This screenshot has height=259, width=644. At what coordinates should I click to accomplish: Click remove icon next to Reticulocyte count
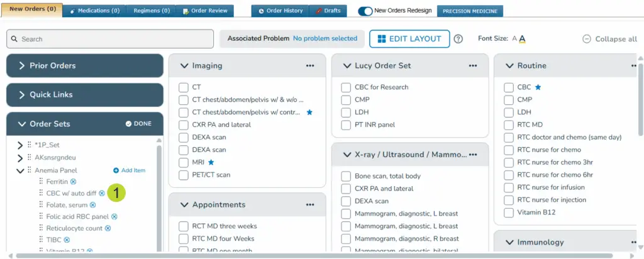tap(108, 228)
